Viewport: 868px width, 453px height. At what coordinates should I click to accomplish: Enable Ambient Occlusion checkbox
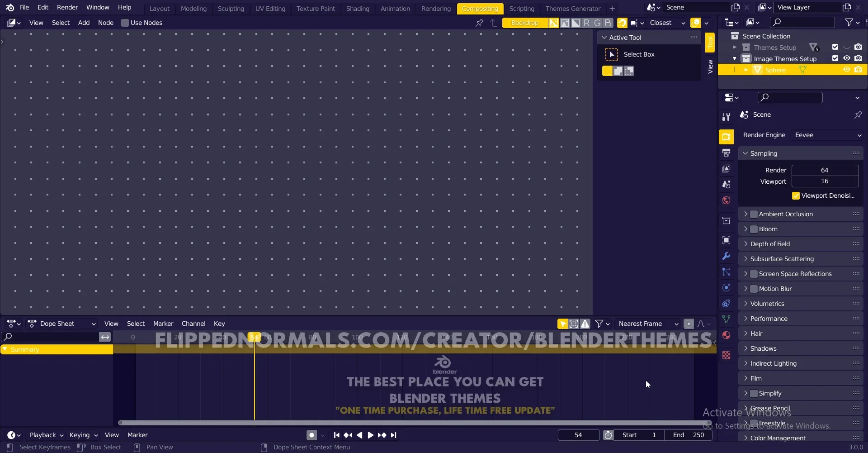tap(754, 214)
